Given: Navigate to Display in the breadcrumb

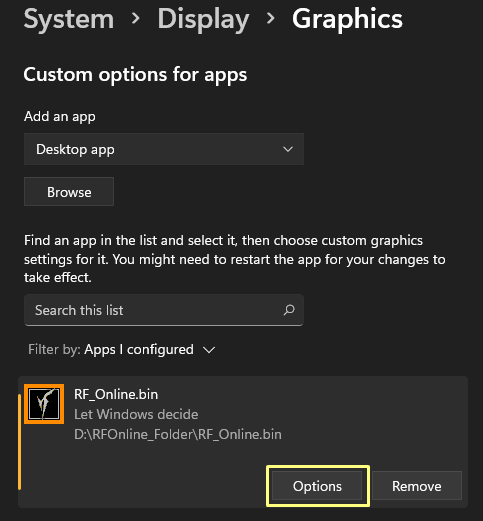Looking at the screenshot, I should click(x=203, y=20).
